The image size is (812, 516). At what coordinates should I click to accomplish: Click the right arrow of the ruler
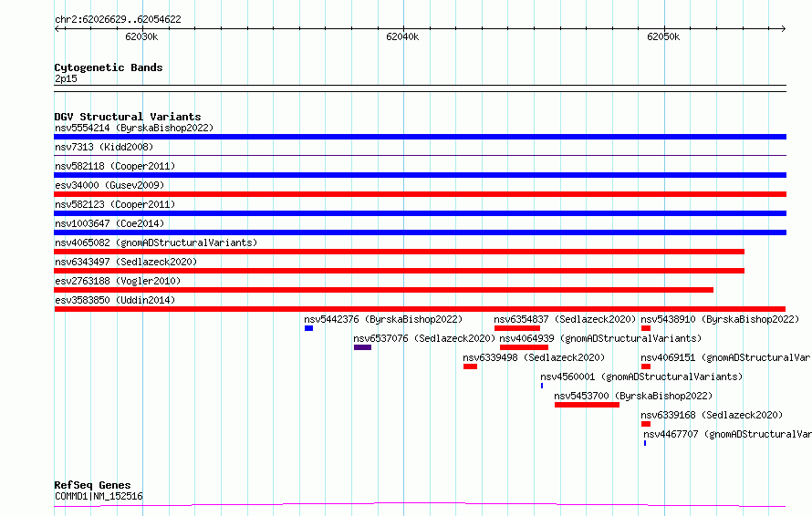[x=783, y=29]
